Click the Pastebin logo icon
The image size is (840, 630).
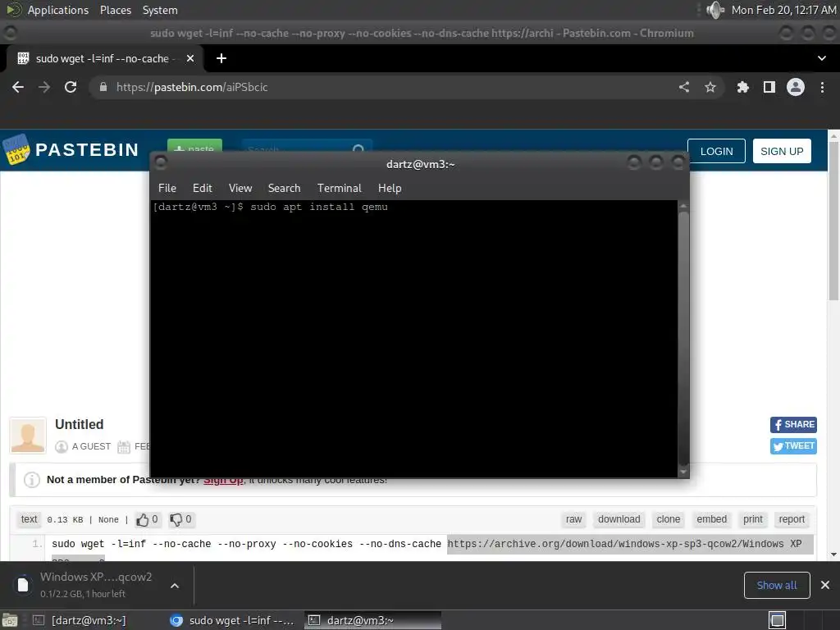[x=16, y=149]
